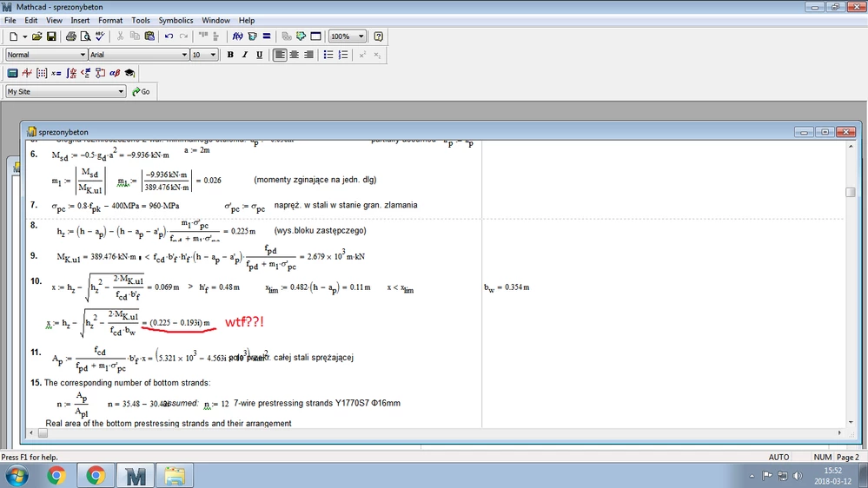Toggle Bold formatting
868x488 pixels.
click(x=230, y=55)
